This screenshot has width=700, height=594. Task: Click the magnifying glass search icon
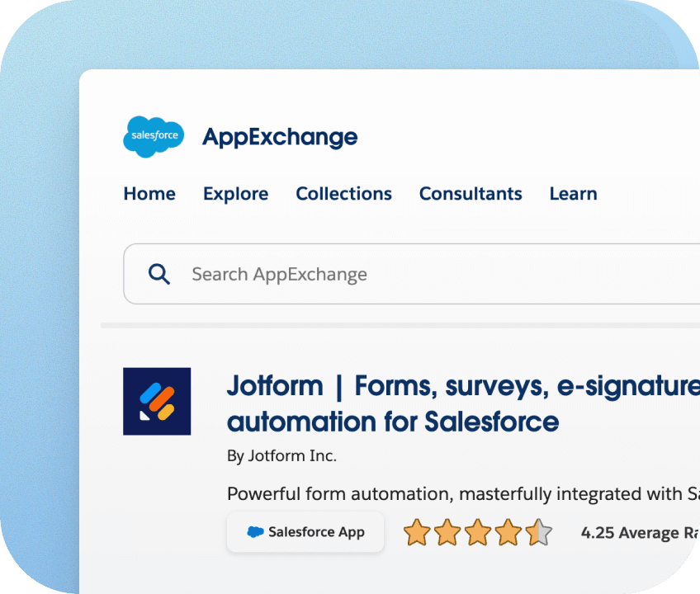coord(158,273)
